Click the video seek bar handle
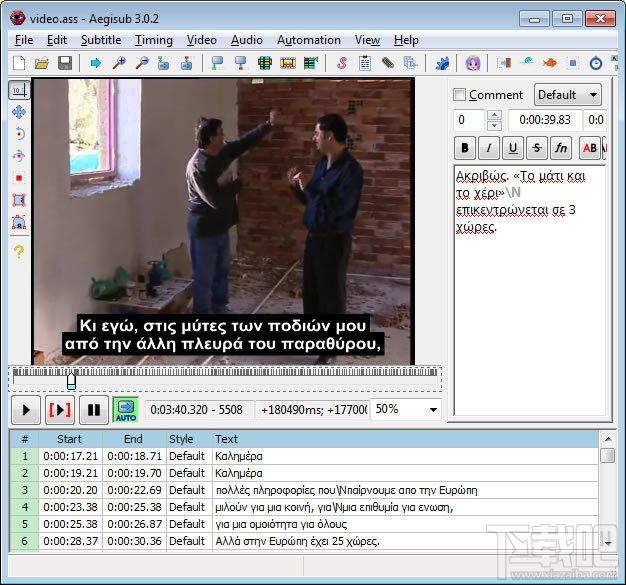Image resolution: width=626 pixels, height=585 pixels. 71,380
